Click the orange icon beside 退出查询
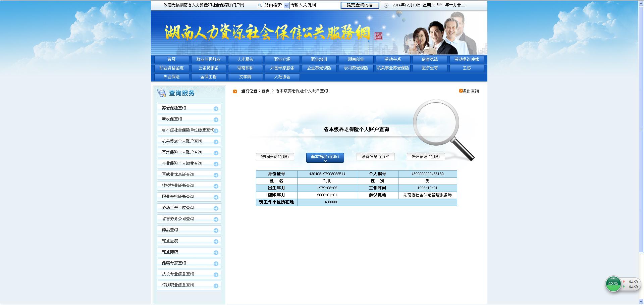Screen dimensions: 644x305 click(x=461, y=91)
